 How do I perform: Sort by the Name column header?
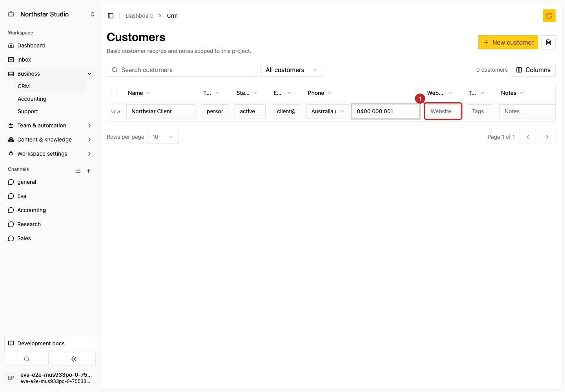[139, 93]
